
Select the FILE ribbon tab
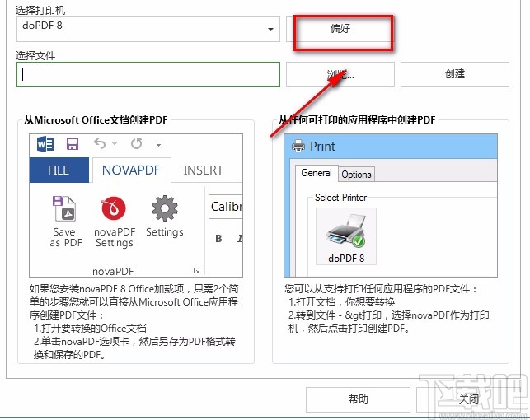click(59, 170)
